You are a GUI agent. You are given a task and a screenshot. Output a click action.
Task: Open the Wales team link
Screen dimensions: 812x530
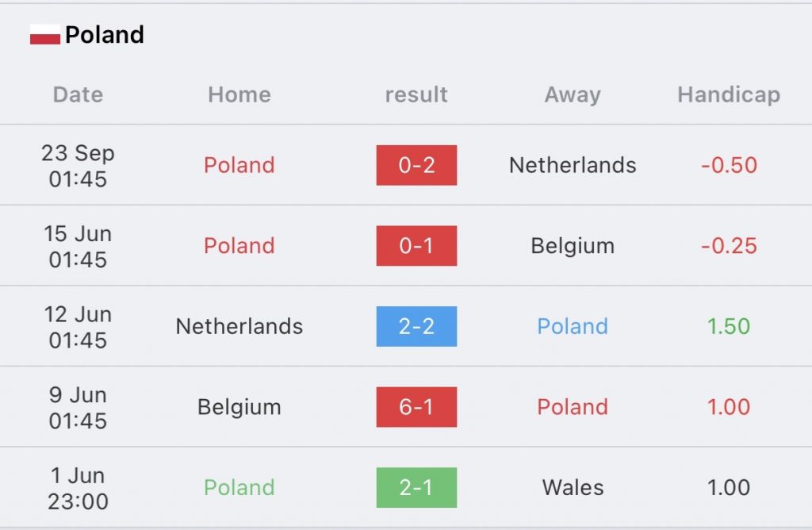tap(573, 487)
